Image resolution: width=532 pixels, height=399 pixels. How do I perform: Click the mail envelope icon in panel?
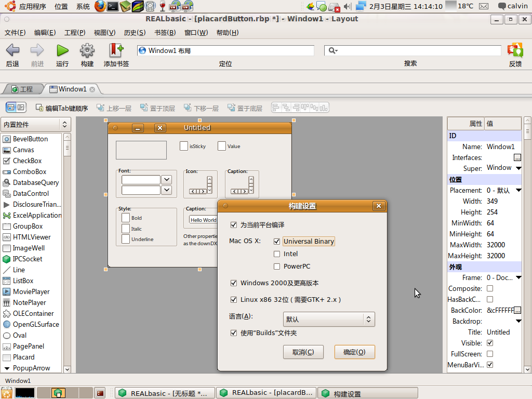point(484,6)
